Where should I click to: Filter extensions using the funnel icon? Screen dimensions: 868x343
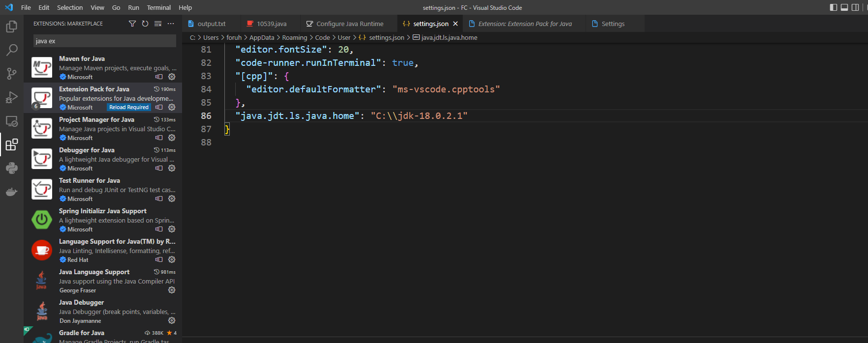(132, 24)
